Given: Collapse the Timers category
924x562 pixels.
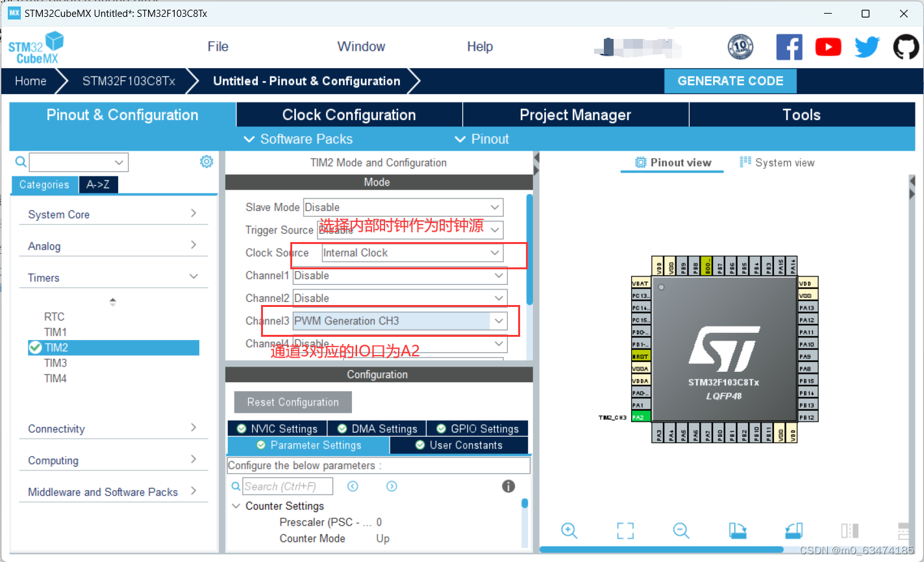Looking at the screenshot, I should (114, 278).
